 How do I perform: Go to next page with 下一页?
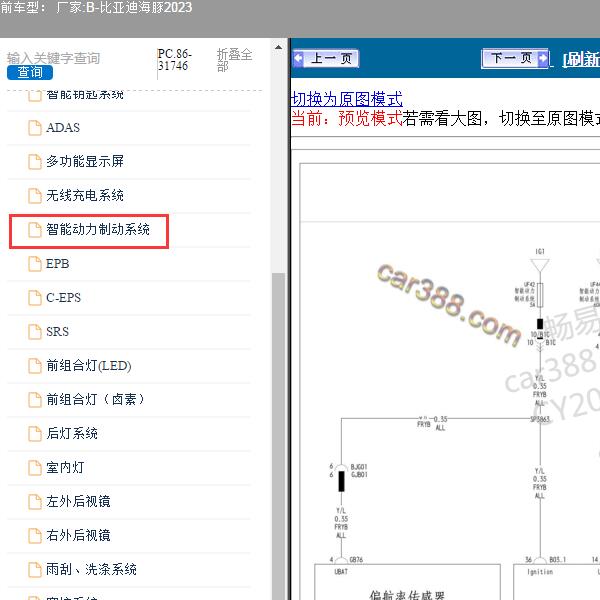[x=515, y=59]
